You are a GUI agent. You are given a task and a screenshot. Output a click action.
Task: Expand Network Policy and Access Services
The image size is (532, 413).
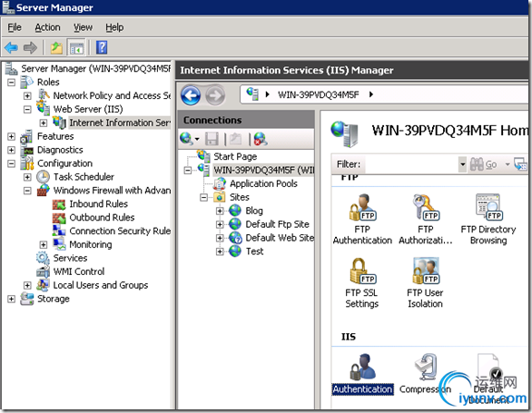[27, 95]
